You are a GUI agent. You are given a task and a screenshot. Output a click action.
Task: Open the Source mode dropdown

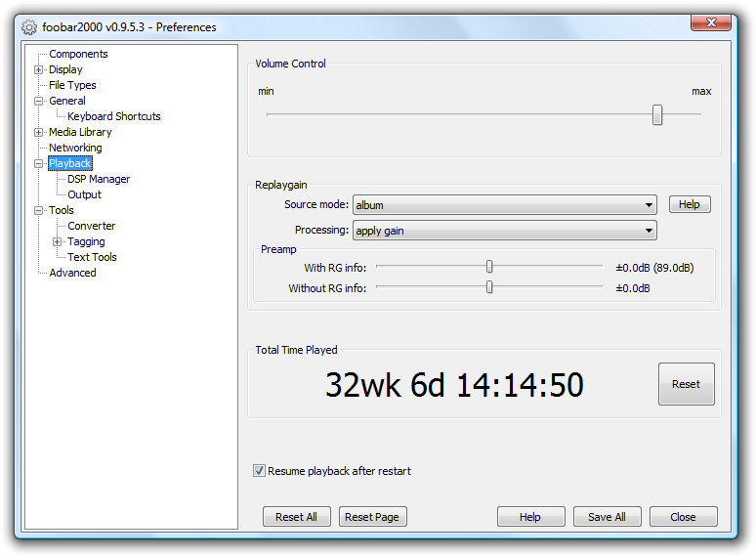click(x=504, y=205)
